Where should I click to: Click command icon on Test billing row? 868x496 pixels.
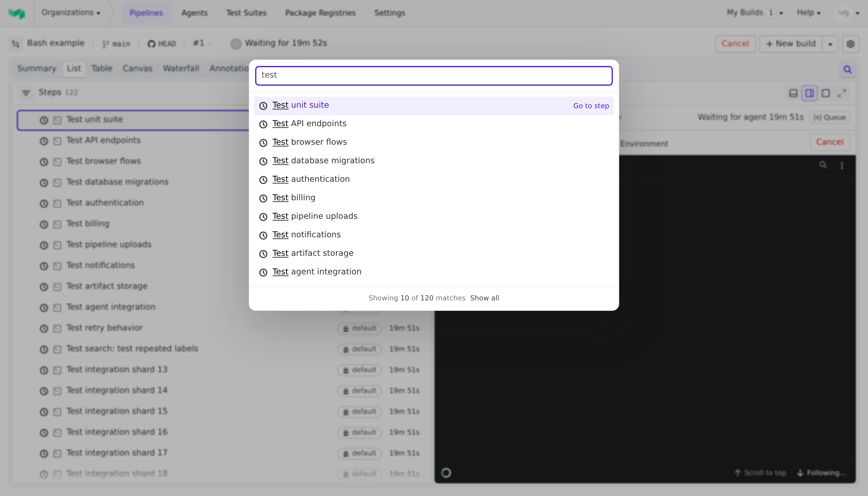click(x=57, y=225)
